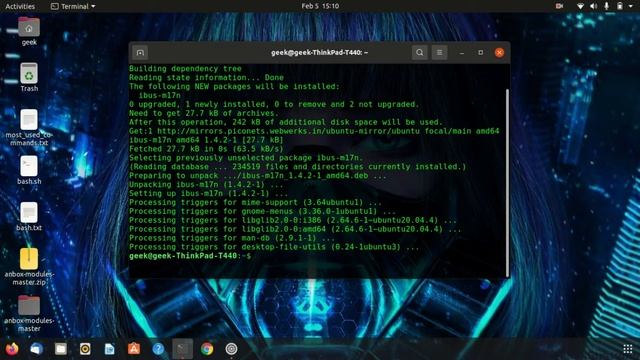Click the geek@geek-ThinkPad-T440 prompt line
The height and width of the screenshot is (360, 640).
pyautogui.click(x=190, y=256)
